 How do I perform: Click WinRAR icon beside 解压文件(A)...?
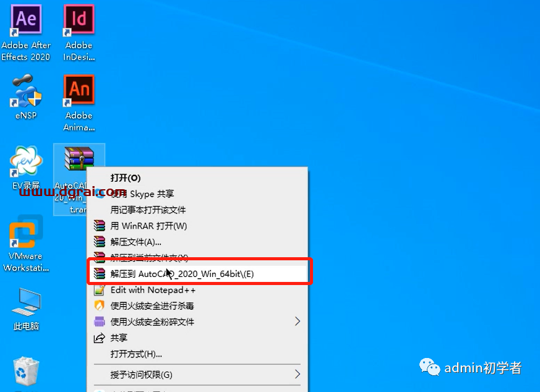[x=100, y=242]
